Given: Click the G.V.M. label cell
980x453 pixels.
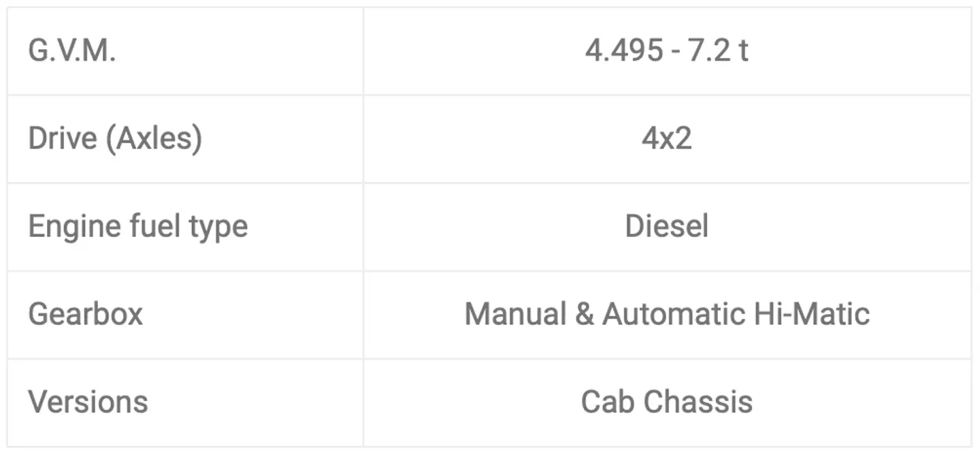Looking at the screenshot, I should pos(72,52).
